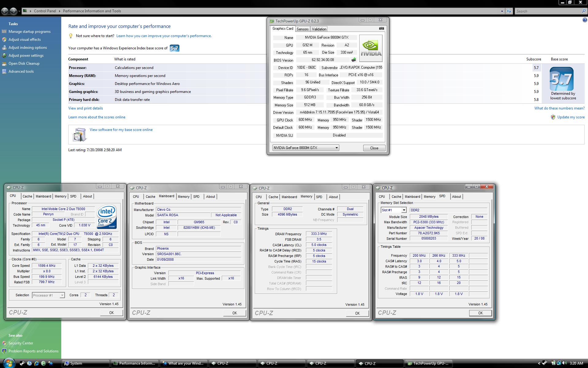588x368 pixels.
Task: Click the 3:20 AM taskbar clock
Action: (x=576, y=363)
